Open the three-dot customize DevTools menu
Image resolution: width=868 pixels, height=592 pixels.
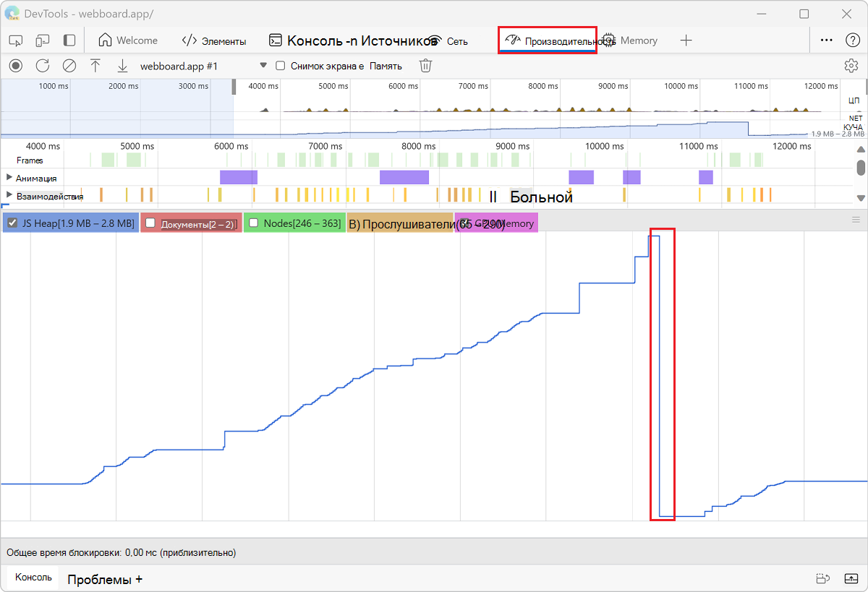pyautogui.click(x=827, y=40)
